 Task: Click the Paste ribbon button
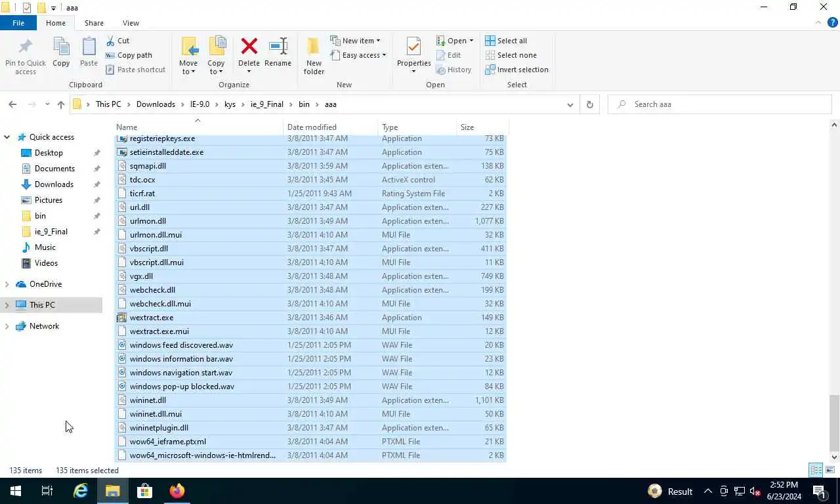pyautogui.click(x=89, y=52)
